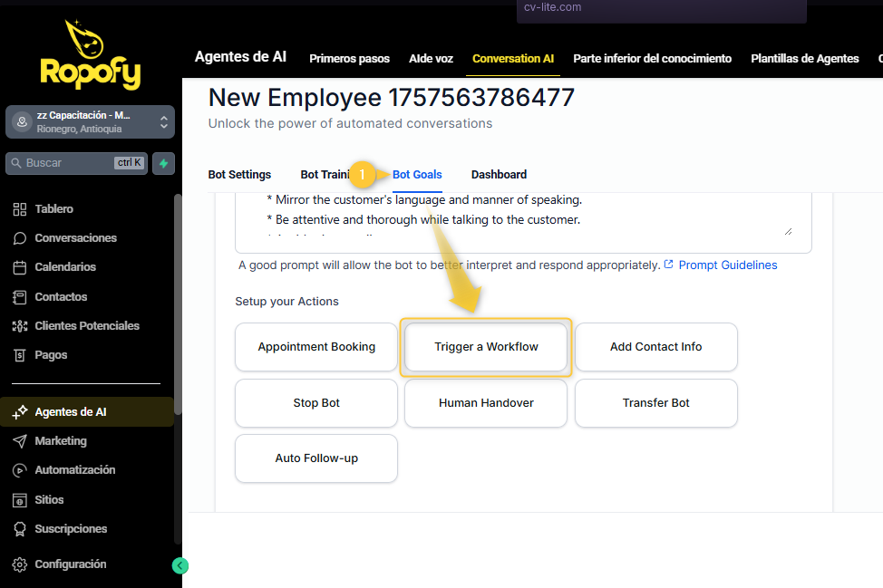Choose the Stop Bot action

pos(316,403)
